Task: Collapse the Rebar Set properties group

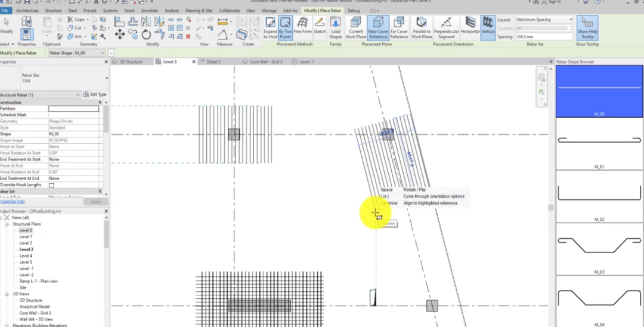Action: point(100,192)
